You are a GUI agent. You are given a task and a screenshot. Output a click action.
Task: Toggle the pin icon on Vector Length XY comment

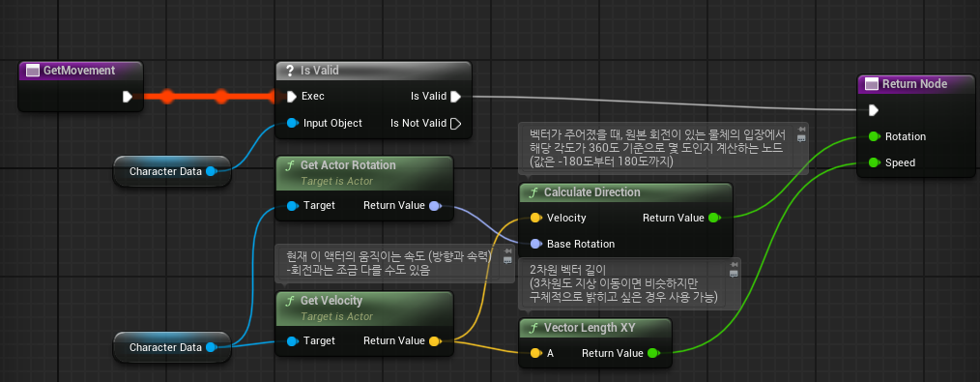tap(734, 266)
